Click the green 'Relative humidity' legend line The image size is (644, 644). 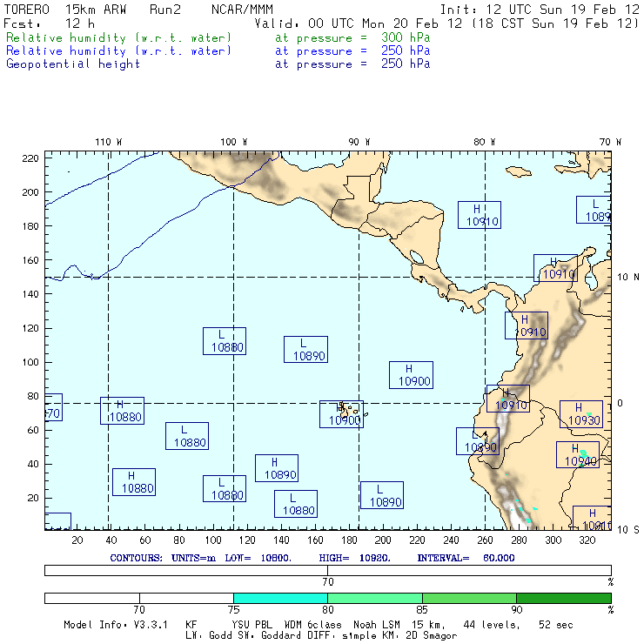tap(118, 37)
